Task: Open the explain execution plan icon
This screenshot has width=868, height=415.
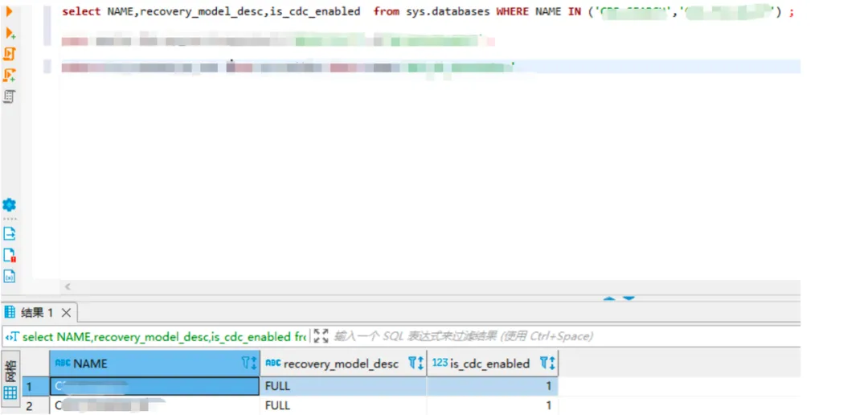Action: (10, 97)
